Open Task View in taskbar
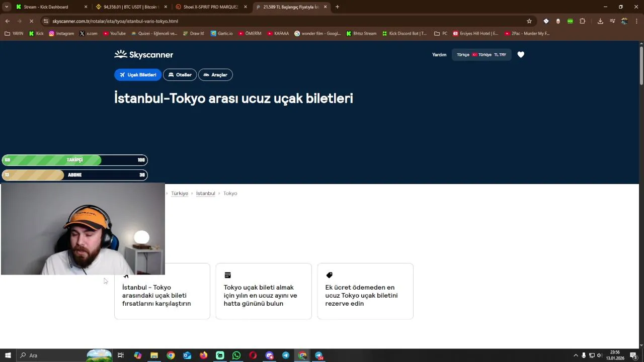The width and height of the screenshot is (644, 362). pyautogui.click(x=121, y=355)
